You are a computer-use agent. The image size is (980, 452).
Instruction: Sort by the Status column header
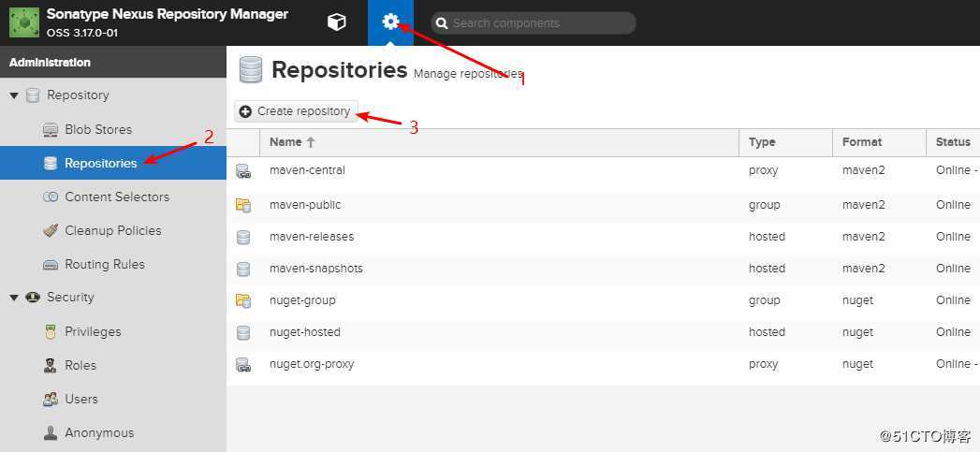click(953, 142)
